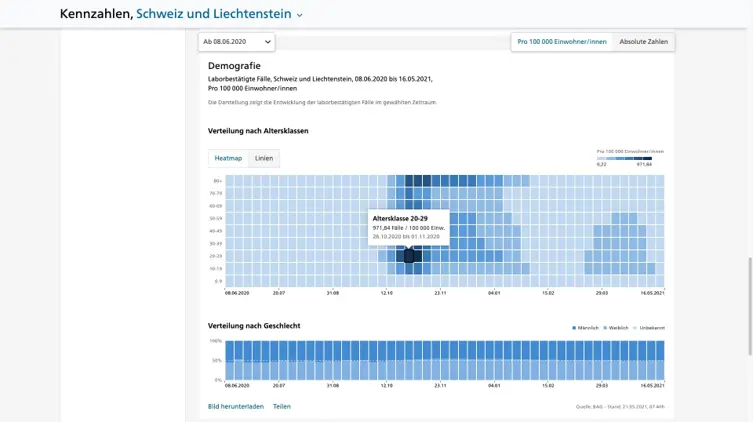Click the Teilen link

coord(282,406)
